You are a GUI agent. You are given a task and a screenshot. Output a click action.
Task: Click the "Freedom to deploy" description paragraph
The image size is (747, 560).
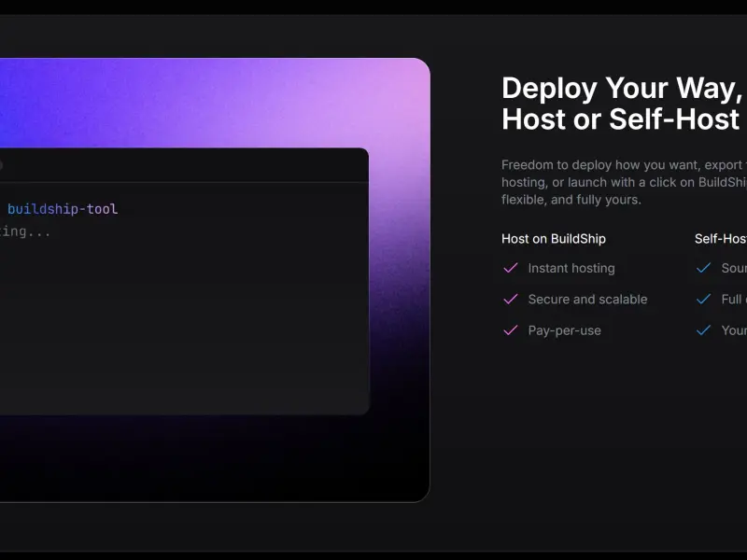(624, 182)
